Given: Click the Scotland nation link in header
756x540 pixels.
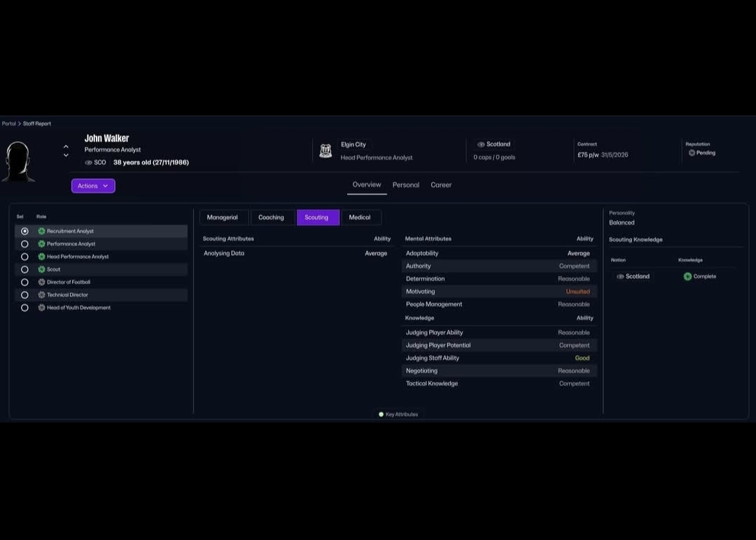Looking at the screenshot, I should 498,144.
